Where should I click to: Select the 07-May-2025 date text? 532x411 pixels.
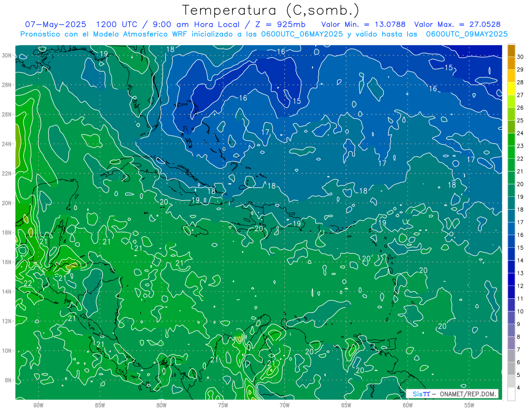pos(56,24)
